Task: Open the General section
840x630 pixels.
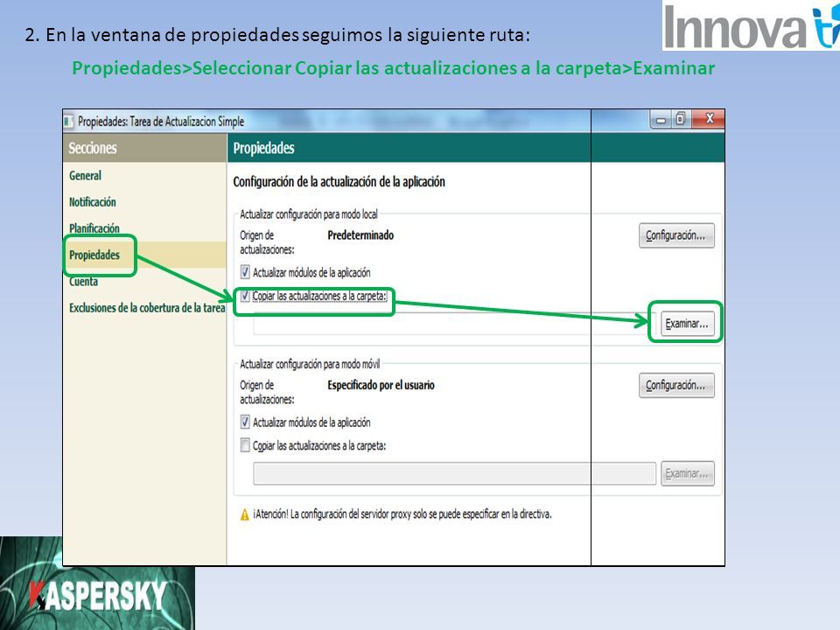Action: [x=85, y=176]
